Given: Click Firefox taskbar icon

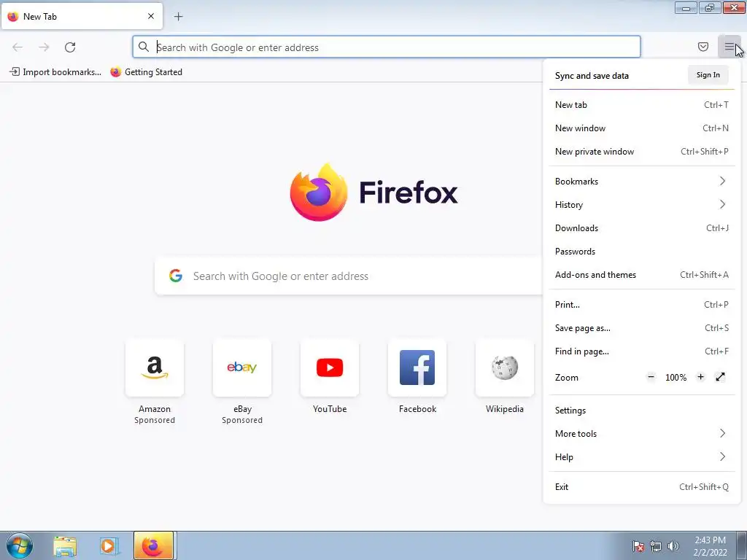Looking at the screenshot, I should click(x=153, y=546).
